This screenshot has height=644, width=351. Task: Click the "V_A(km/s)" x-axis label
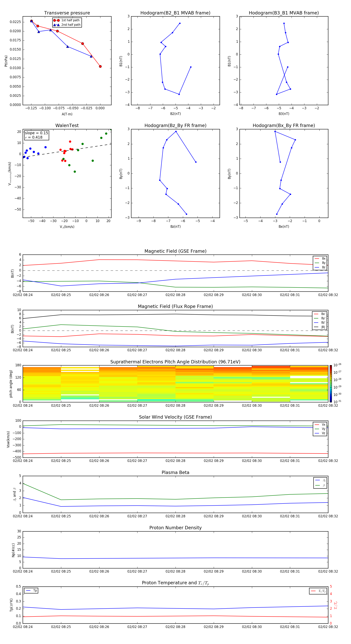(x=67, y=227)
